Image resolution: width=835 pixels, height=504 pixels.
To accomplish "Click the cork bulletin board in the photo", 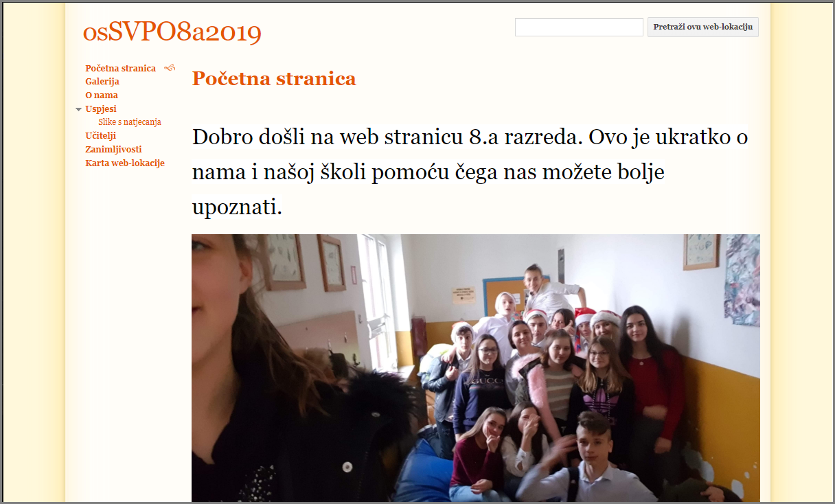I will pos(503,297).
